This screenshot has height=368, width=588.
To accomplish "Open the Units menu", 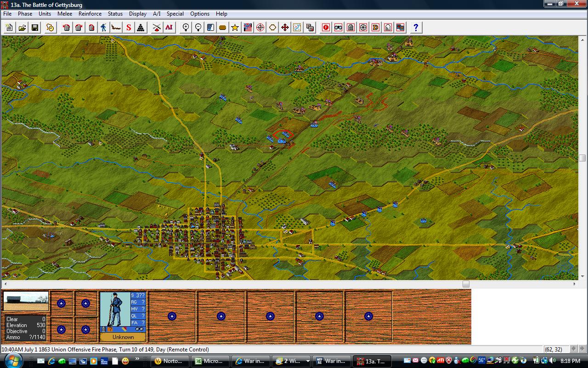I will point(45,14).
